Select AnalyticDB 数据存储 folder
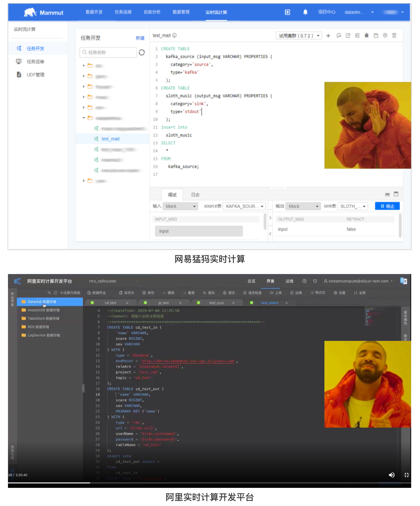This screenshot has width=420, height=506. pos(44,310)
